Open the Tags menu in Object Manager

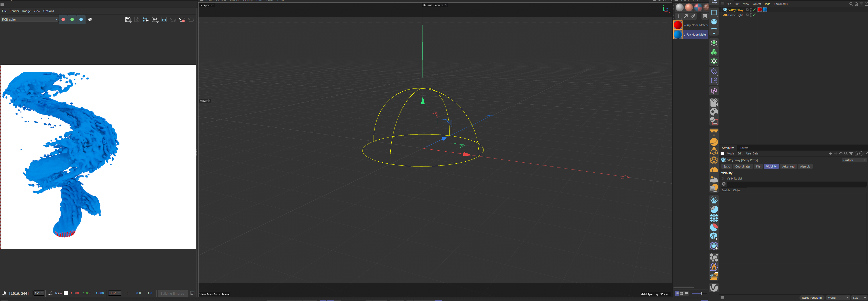pos(767,4)
